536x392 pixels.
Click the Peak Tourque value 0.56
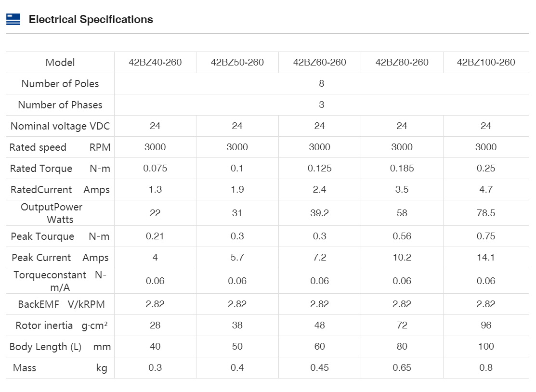point(402,236)
